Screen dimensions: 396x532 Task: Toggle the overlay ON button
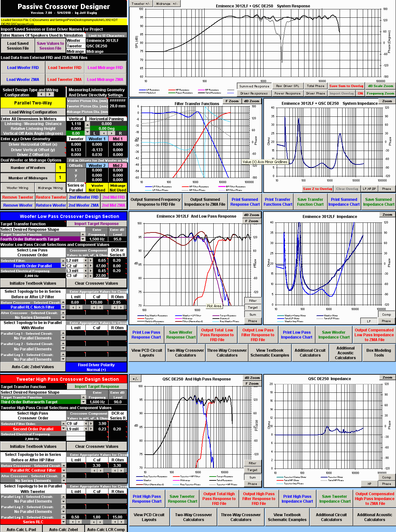coord(360,93)
